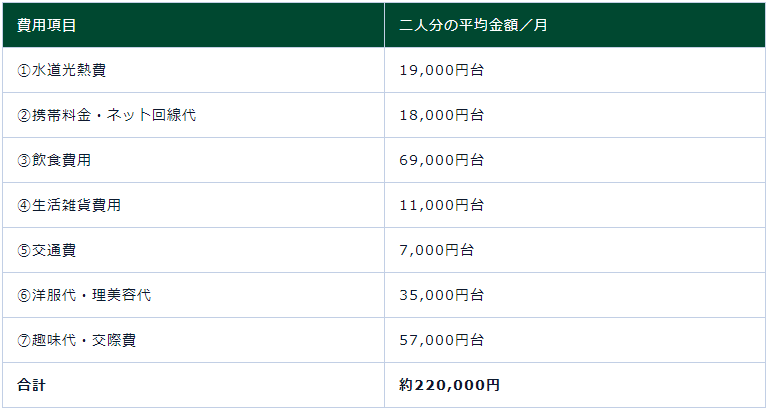
Task: Click the 費用項目 column header
Action: [x=47, y=25]
